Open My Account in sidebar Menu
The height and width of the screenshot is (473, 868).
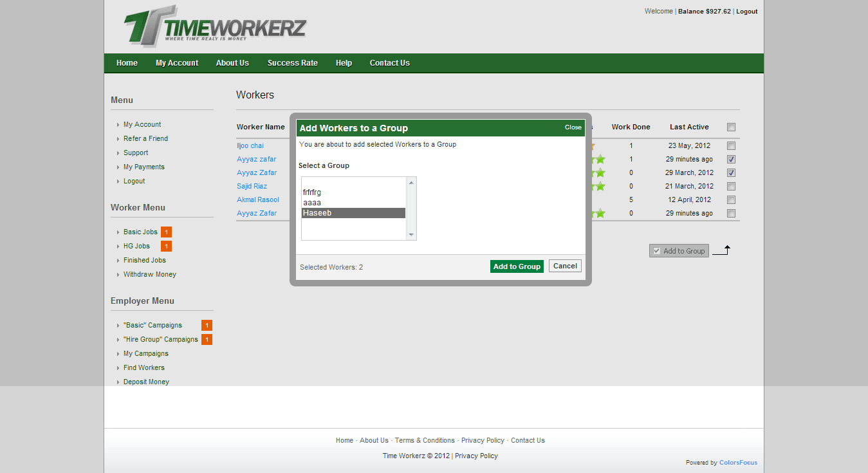(x=142, y=125)
